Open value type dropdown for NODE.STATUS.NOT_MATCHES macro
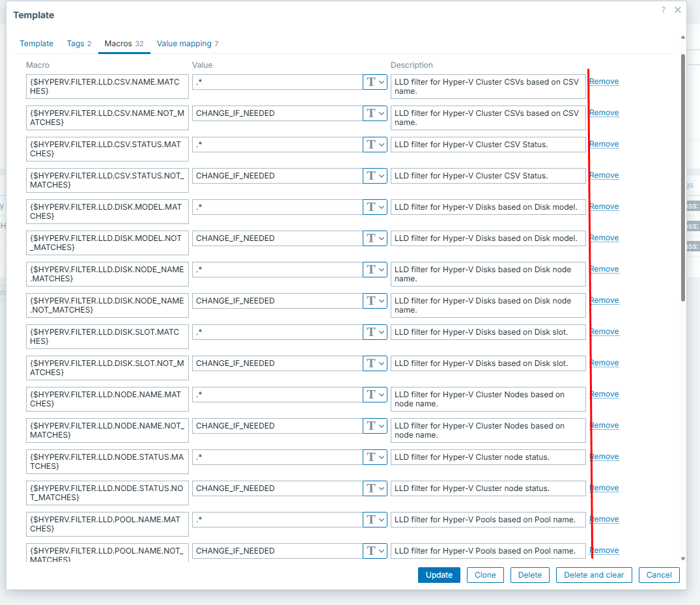The height and width of the screenshot is (605, 700). (x=374, y=488)
